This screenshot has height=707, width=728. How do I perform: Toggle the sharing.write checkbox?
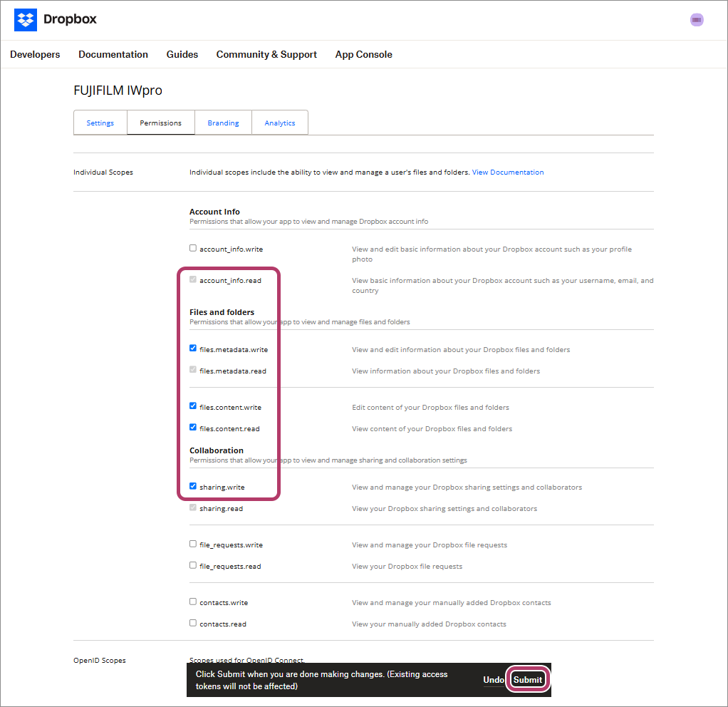tap(193, 486)
